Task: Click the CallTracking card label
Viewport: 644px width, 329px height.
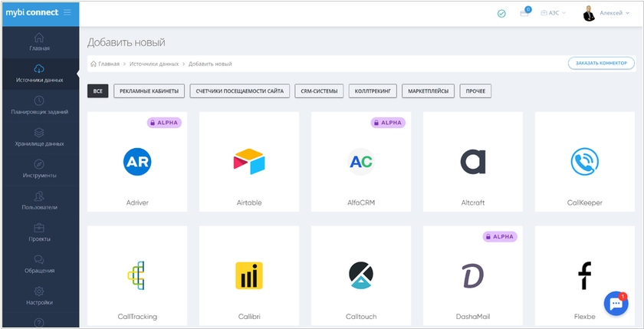Action: [137, 317]
